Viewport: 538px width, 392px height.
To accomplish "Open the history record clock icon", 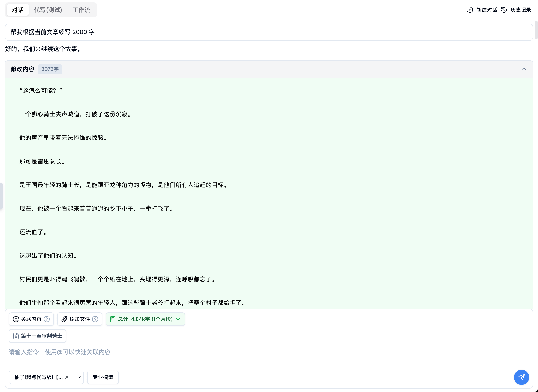I will click(x=504, y=10).
